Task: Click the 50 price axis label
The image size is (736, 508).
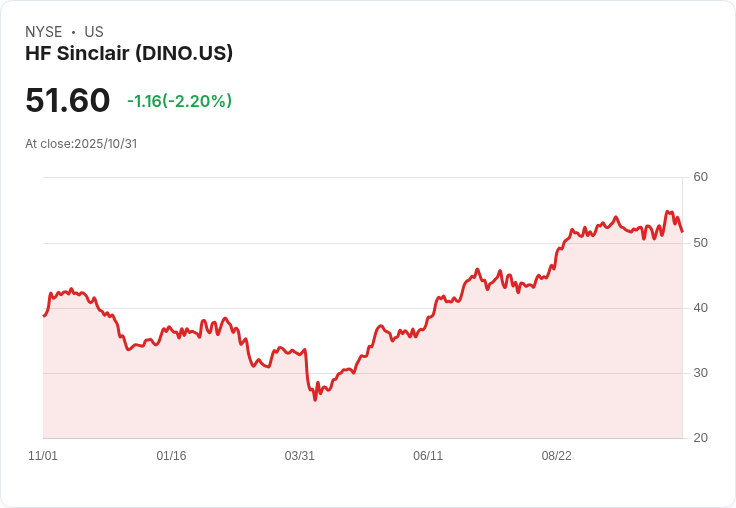Action: (x=701, y=243)
